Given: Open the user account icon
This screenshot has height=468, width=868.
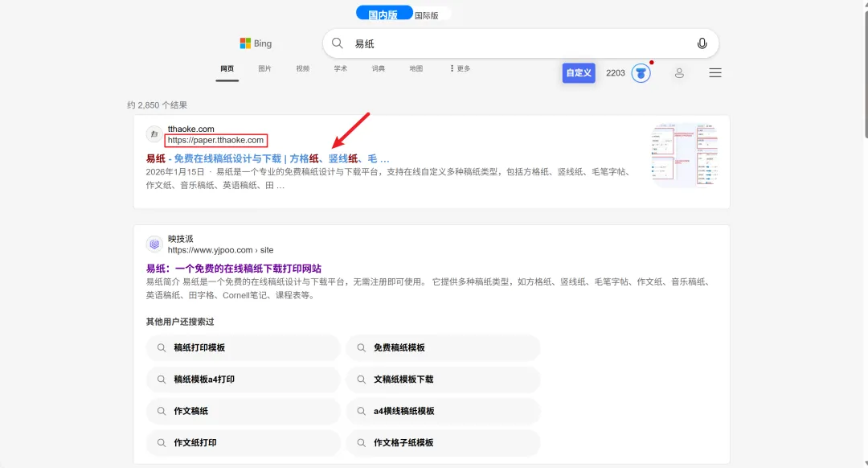Looking at the screenshot, I should pyautogui.click(x=679, y=73).
